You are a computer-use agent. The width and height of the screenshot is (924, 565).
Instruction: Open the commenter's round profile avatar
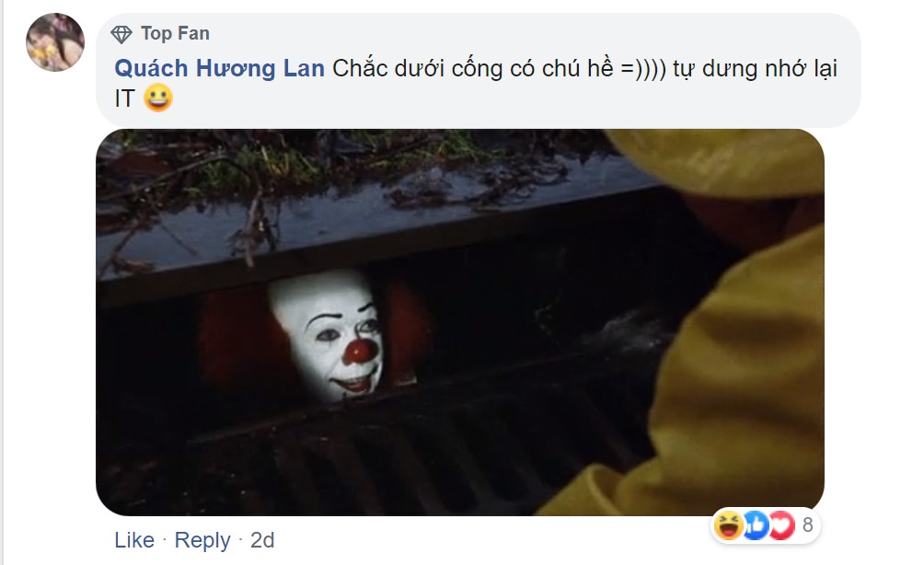(x=55, y=41)
